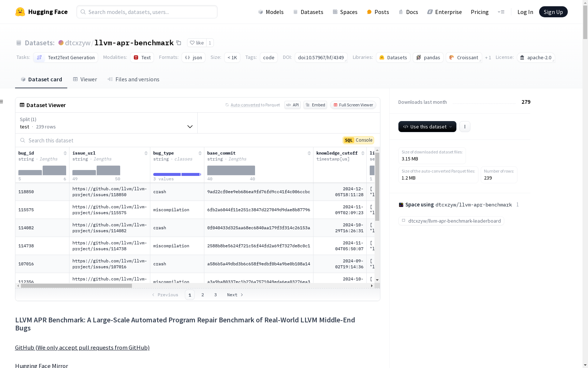Click the < 1K size tag
Viewport: 588px width, 368px height.
232,57
